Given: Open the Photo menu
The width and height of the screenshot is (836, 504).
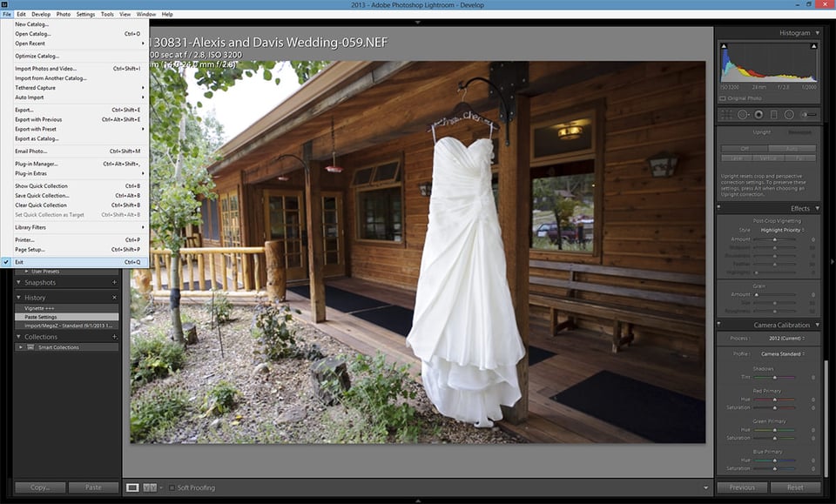Looking at the screenshot, I should point(64,14).
